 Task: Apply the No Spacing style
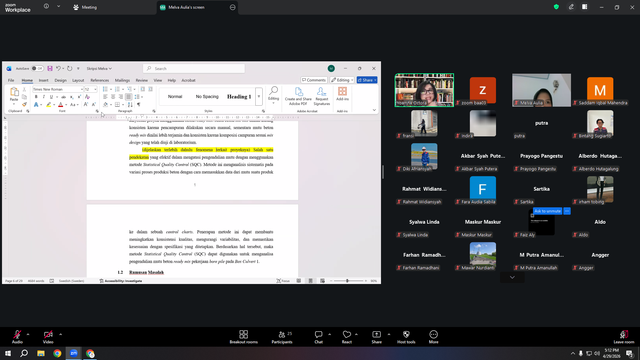pyautogui.click(x=207, y=97)
